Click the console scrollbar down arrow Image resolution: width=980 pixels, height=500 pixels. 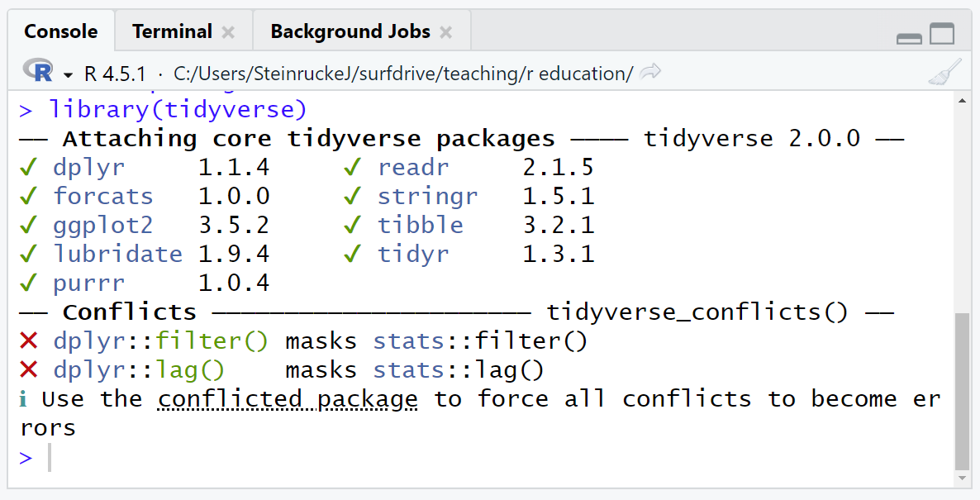(962, 478)
